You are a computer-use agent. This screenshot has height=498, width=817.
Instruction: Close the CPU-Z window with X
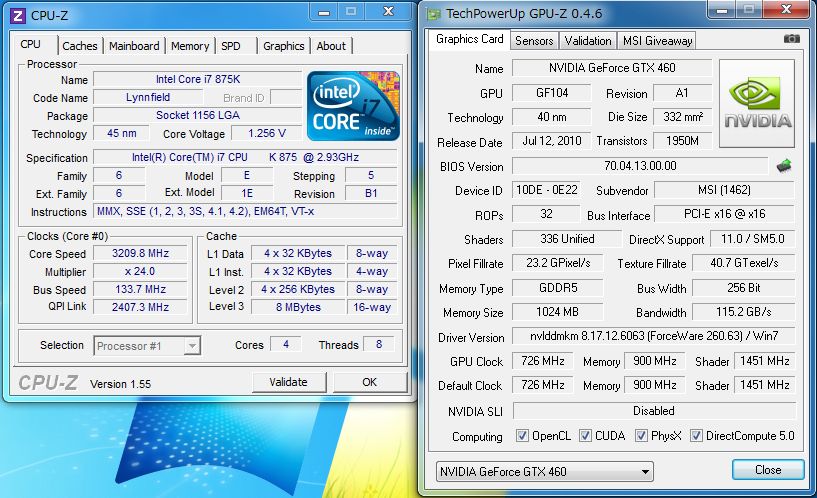coord(389,11)
